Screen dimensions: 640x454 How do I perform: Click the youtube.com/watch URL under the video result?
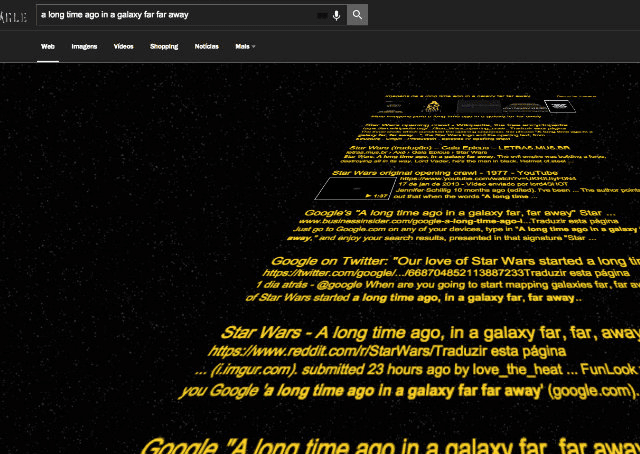point(488,178)
